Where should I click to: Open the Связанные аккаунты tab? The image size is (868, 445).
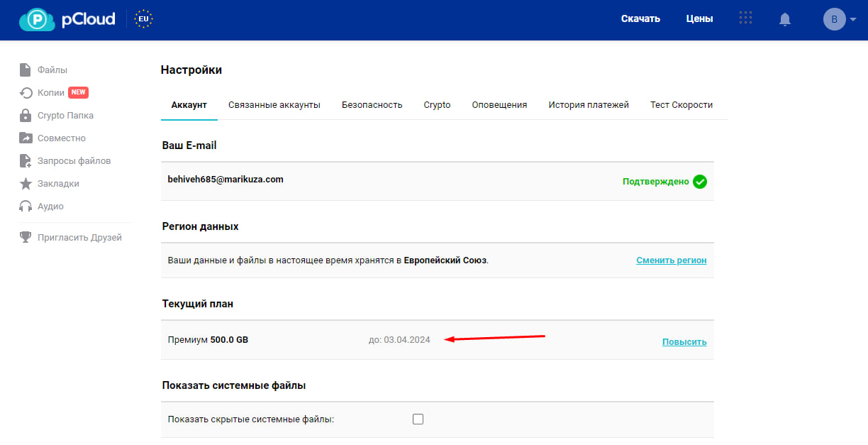click(x=274, y=105)
